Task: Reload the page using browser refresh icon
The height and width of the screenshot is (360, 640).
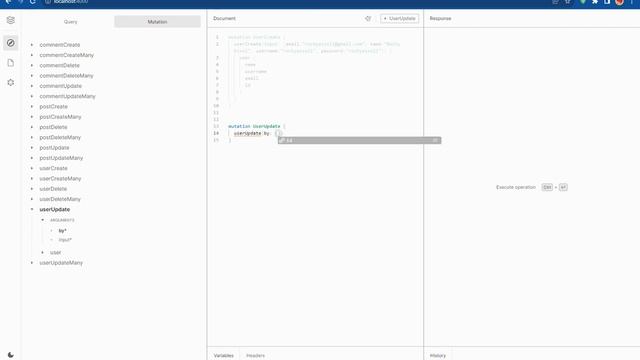Action: 33,2
